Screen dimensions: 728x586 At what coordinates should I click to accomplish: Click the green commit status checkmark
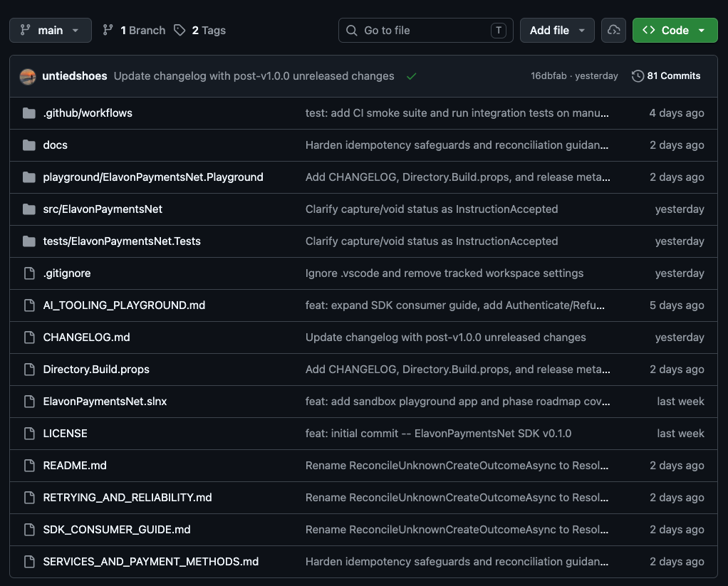(411, 76)
